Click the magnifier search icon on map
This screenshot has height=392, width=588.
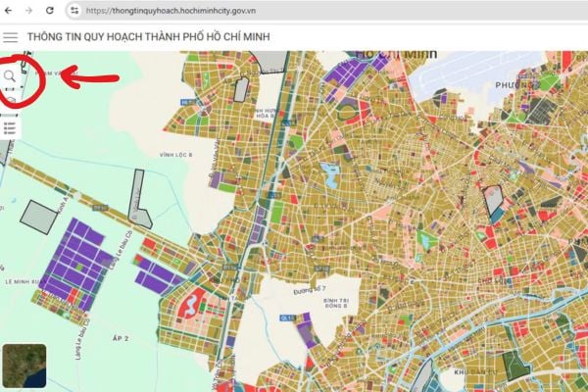pyautogui.click(x=11, y=75)
